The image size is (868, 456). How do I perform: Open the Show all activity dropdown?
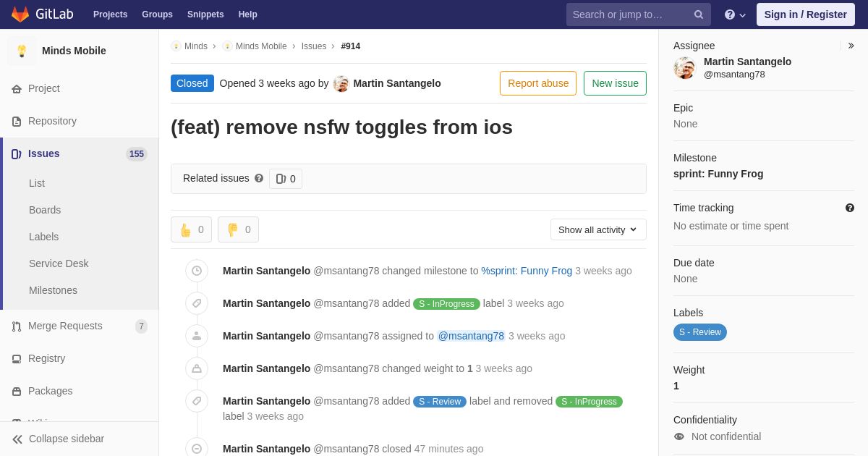coord(598,229)
